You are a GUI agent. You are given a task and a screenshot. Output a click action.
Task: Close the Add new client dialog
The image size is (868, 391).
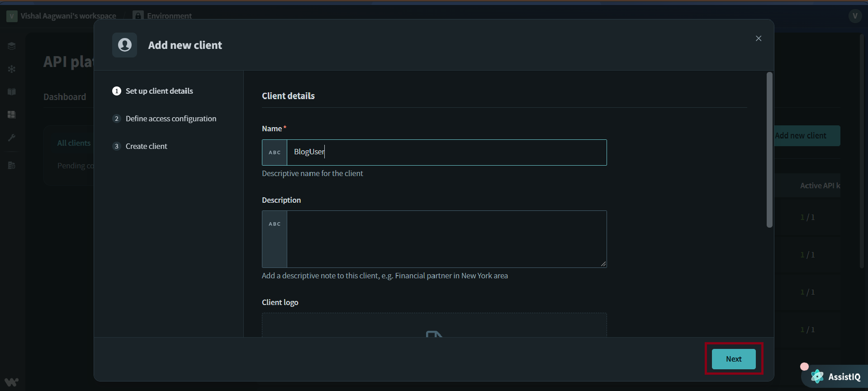point(759,38)
